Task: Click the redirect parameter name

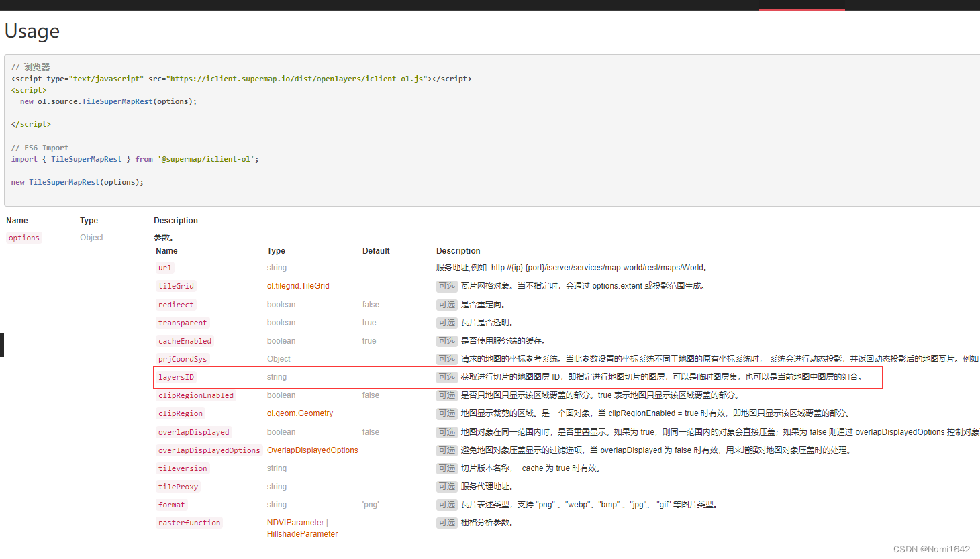Action: (x=176, y=305)
